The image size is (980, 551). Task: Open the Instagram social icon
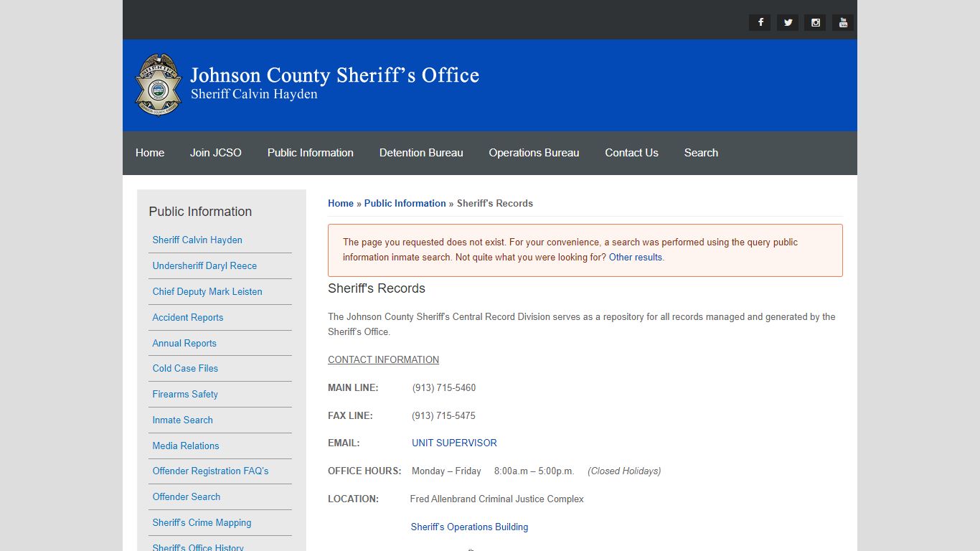(815, 22)
